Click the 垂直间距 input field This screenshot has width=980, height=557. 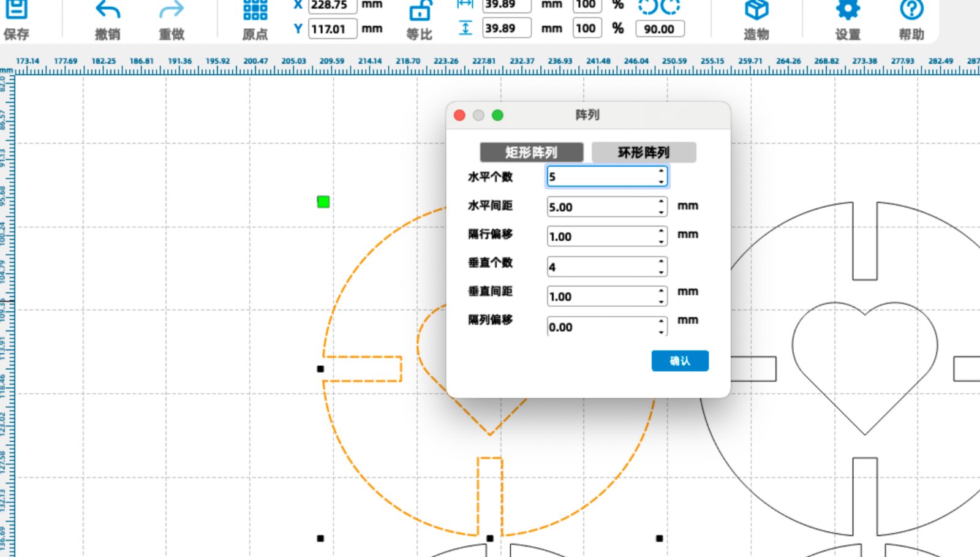tap(607, 297)
